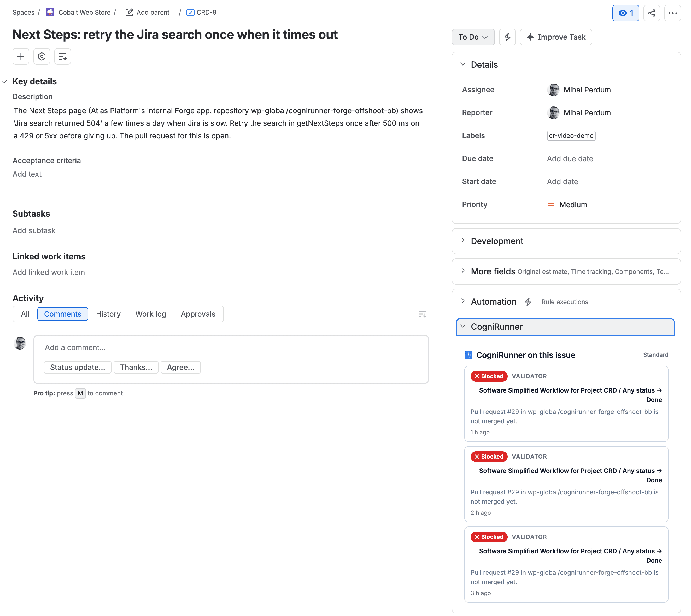
Task: Click the Improve Task button
Action: [x=555, y=37]
